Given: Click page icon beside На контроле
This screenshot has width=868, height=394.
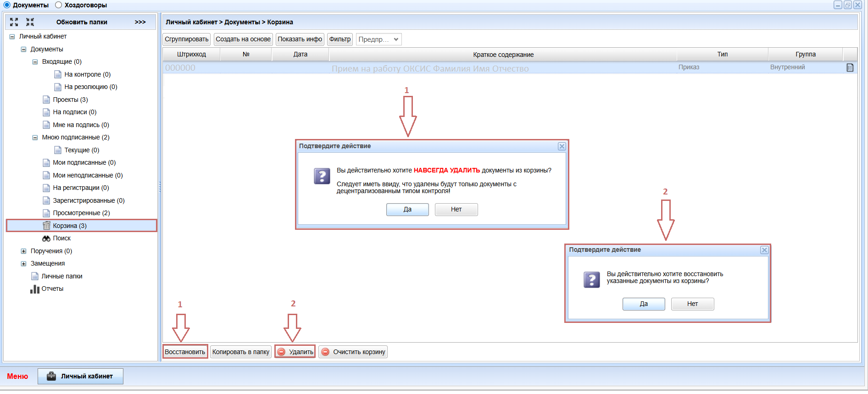Looking at the screenshot, I should click(58, 74).
